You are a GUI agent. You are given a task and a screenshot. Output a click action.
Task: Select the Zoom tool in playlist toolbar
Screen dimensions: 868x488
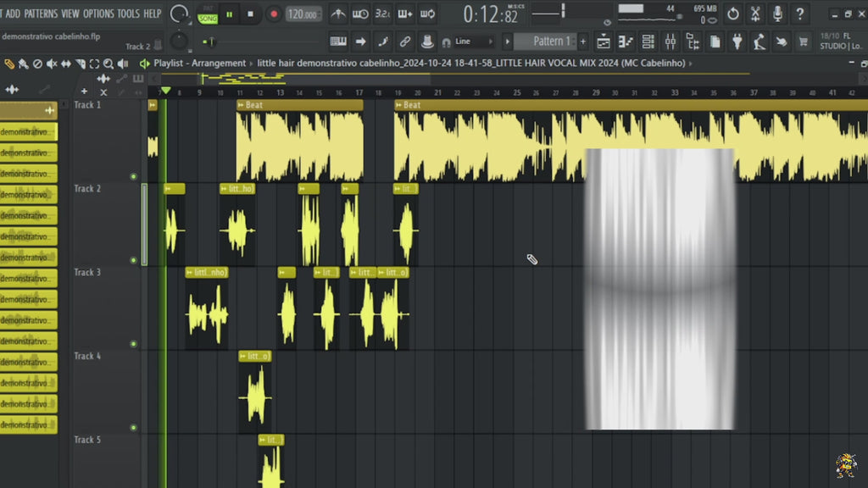coord(108,64)
